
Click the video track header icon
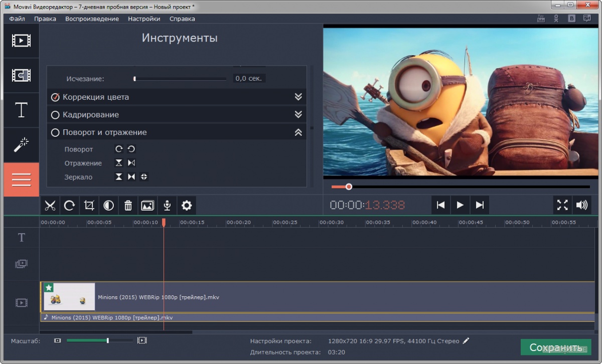coord(21,302)
